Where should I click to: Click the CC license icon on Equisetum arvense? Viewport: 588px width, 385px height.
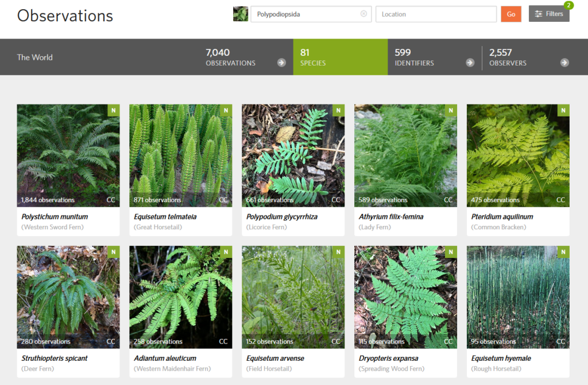[x=336, y=341]
